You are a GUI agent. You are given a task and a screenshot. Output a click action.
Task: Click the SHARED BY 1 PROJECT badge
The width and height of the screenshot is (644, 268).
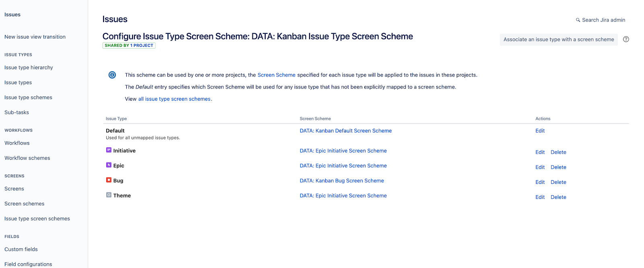(129, 45)
